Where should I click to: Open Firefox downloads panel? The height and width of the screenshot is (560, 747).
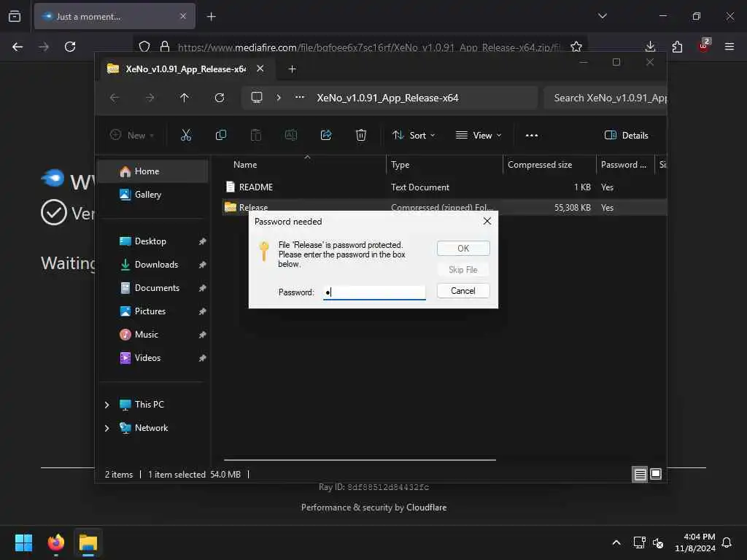pos(650,47)
